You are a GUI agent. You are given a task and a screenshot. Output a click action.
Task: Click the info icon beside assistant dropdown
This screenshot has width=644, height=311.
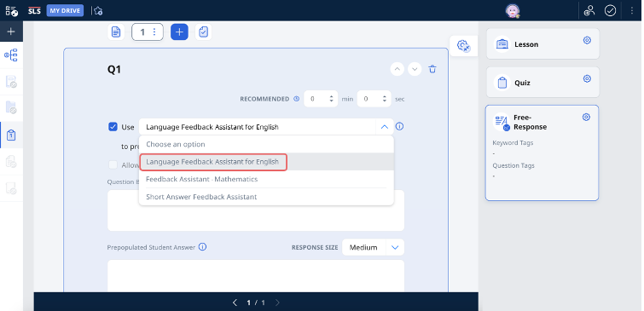[399, 126]
